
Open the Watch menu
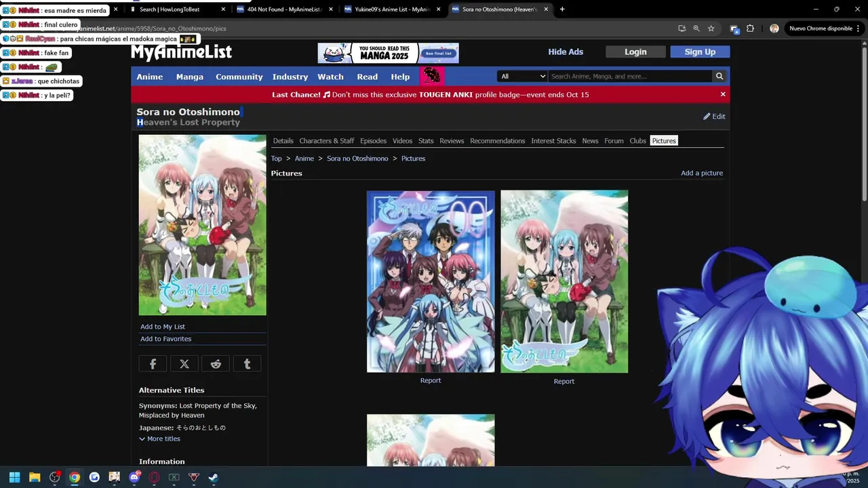point(330,77)
